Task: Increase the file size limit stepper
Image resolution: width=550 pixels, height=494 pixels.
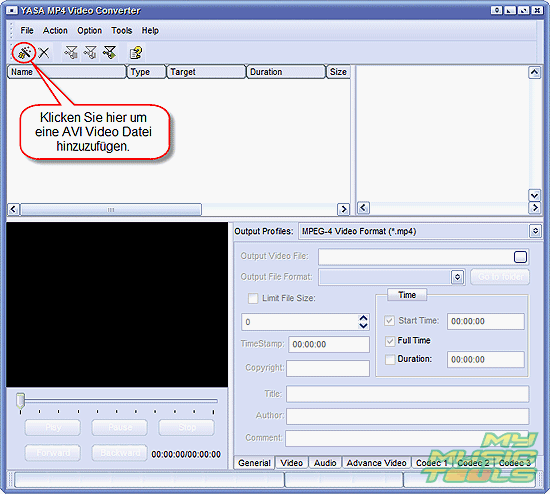Action: tap(363, 318)
